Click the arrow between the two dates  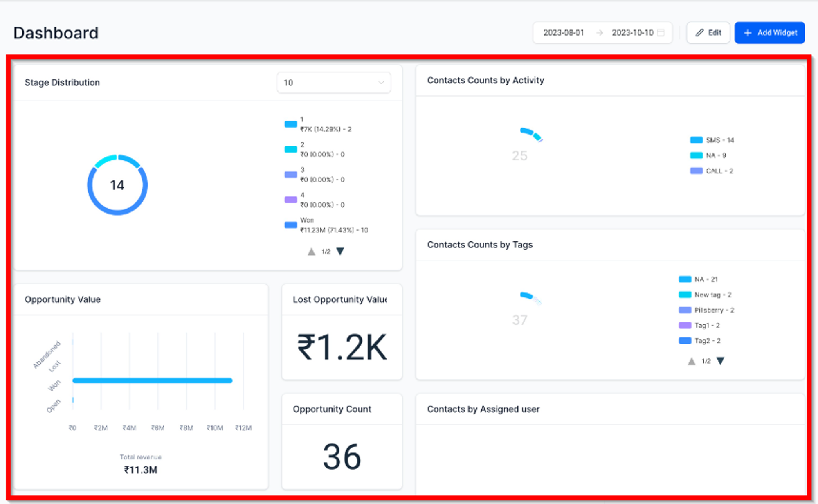600,33
